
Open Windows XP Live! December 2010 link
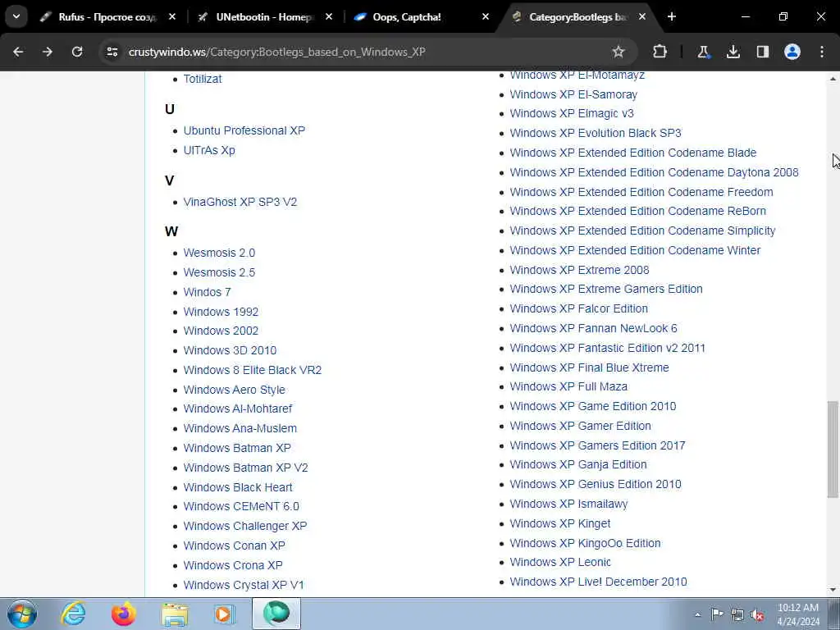pyautogui.click(x=598, y=582)
